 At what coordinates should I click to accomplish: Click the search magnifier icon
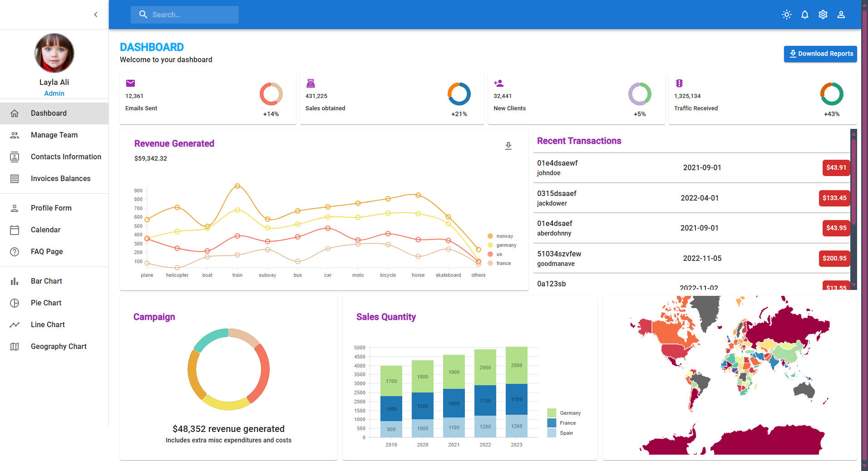143,15
